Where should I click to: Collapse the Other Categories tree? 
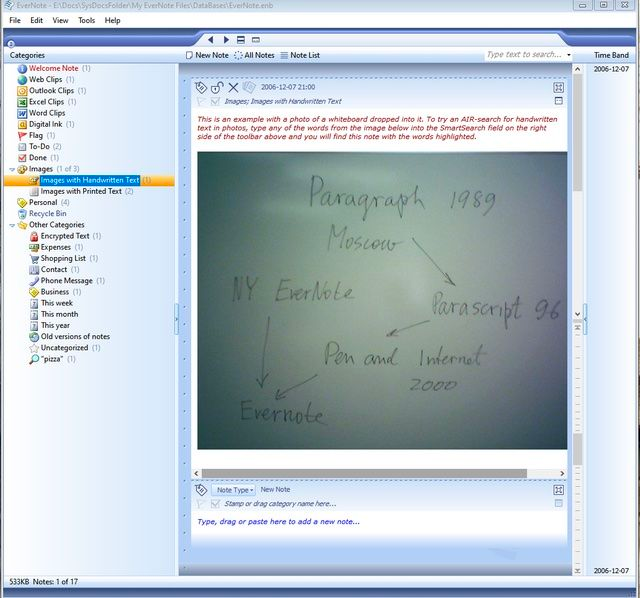[x=12, y=225]
